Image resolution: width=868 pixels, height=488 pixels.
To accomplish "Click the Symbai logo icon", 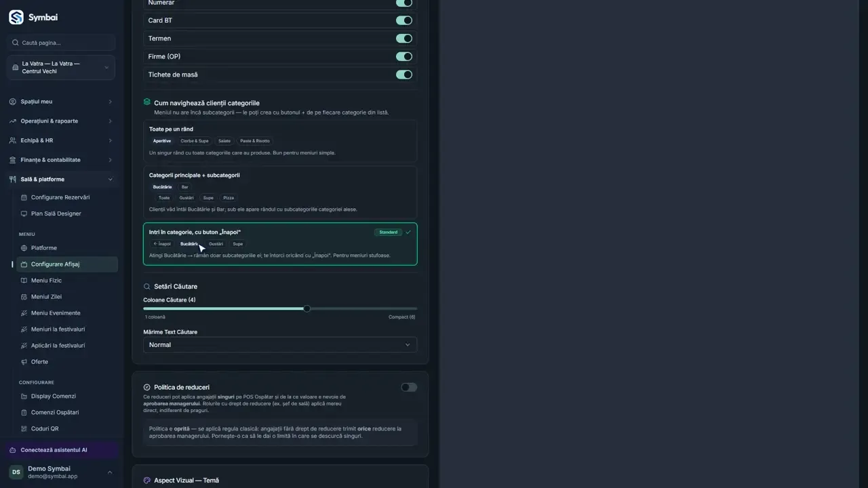I will pyautogui.click(x=16, y=18).
